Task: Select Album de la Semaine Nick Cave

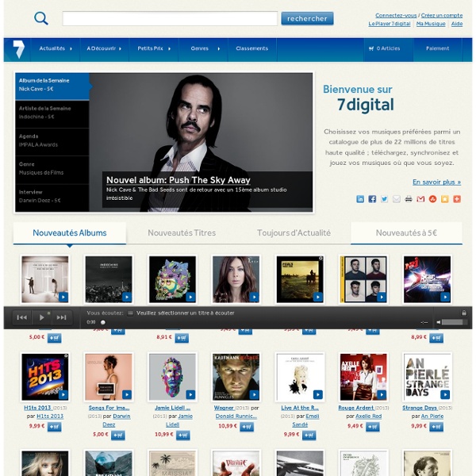Action: [x=52, y=86]
